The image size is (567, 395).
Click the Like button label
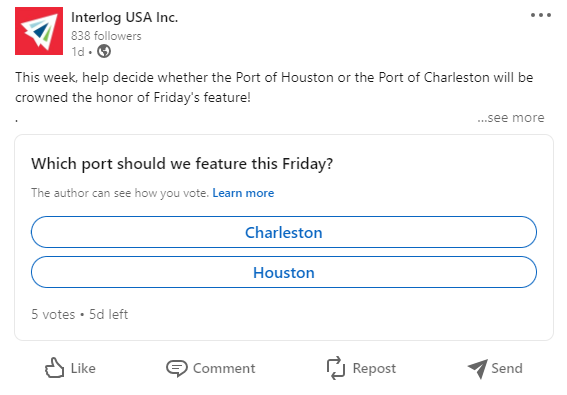(x=83, y=368)
